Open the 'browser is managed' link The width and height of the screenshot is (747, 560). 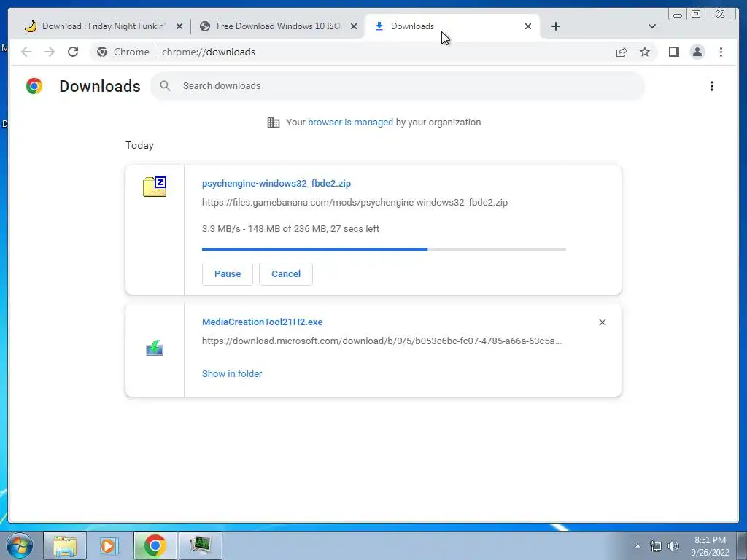(350, 122)
